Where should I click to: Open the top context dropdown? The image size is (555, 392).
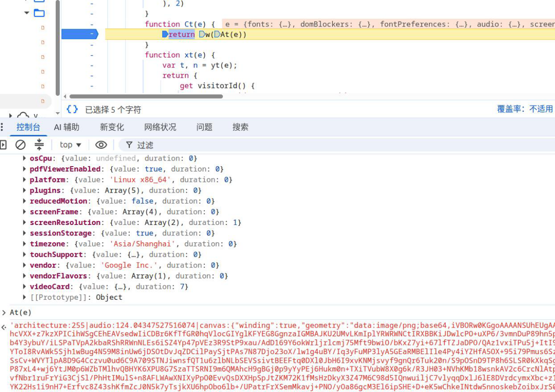coord(70,145)
